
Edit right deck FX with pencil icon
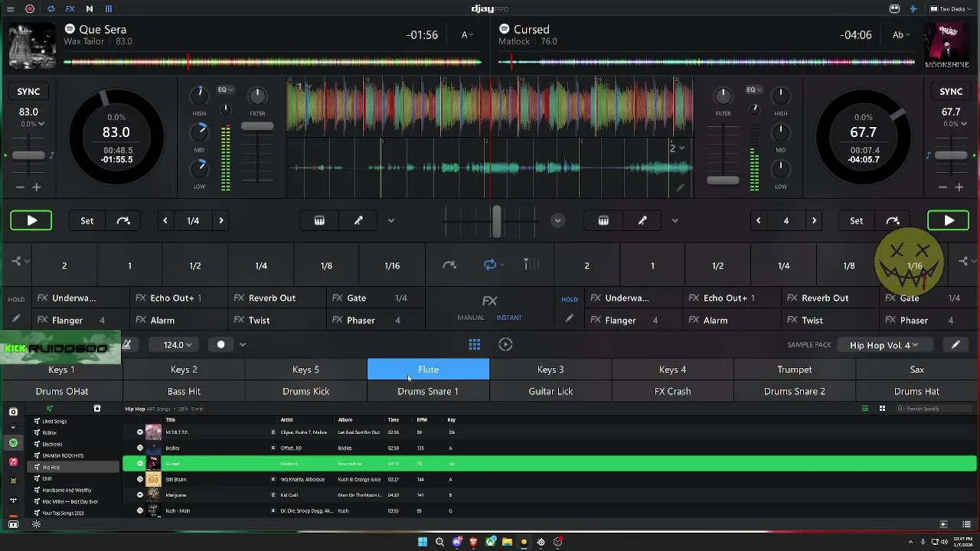point(569,318)
